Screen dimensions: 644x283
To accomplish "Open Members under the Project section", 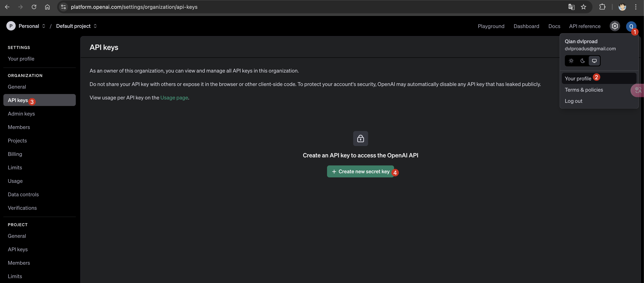I will [40, 263].
